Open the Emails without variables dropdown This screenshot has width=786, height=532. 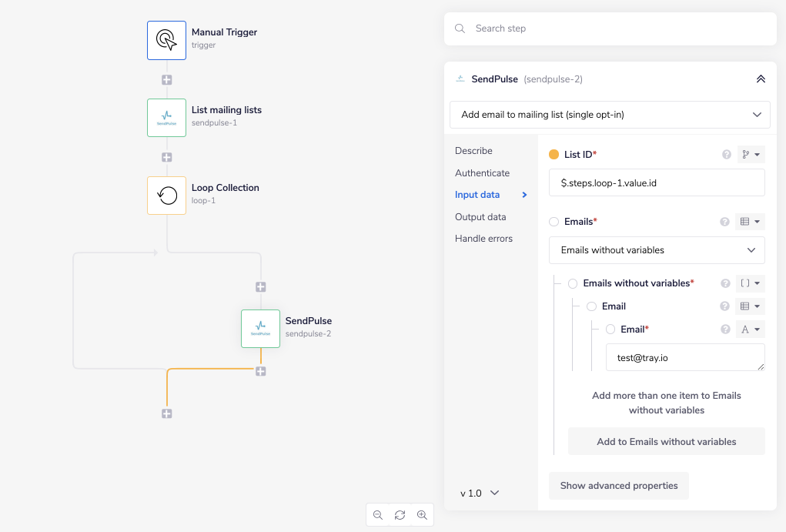coord(656,250)
